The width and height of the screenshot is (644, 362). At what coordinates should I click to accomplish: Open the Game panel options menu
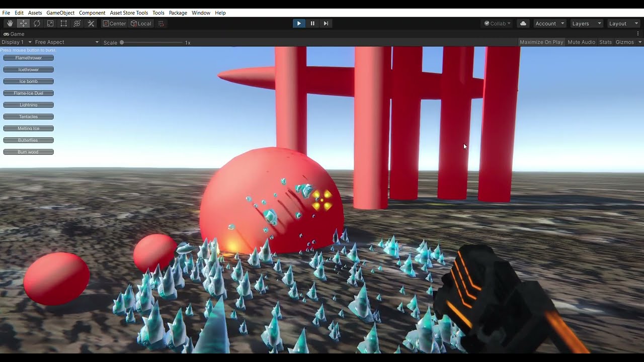pos(638,34)
